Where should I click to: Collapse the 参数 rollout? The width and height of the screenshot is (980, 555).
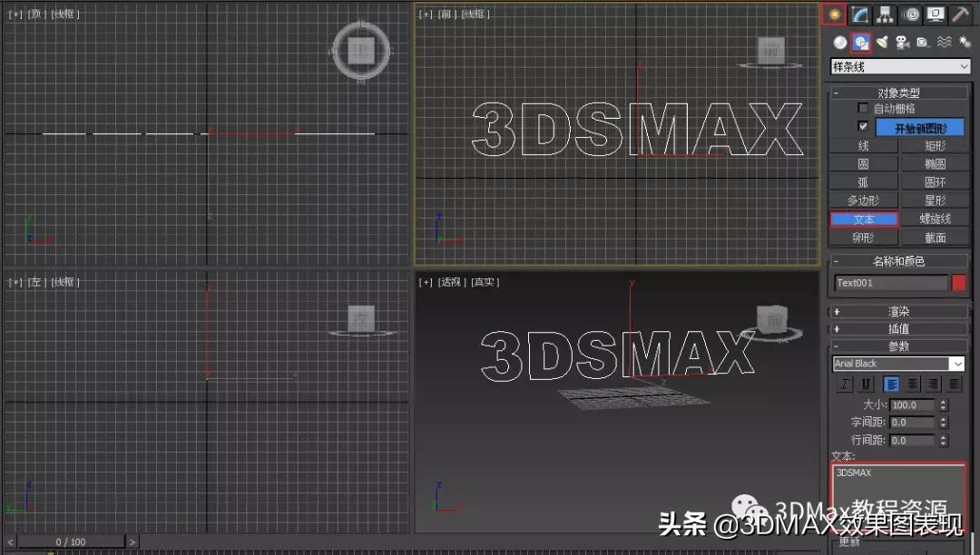click(x=898, y=346)
